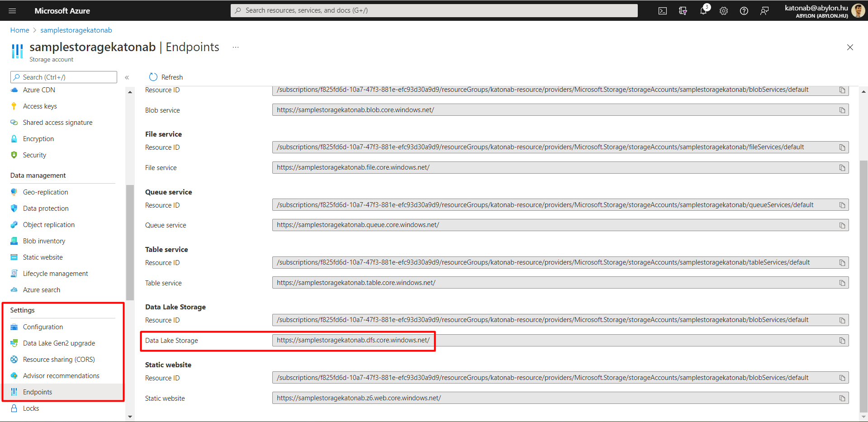Collapse the sidebar with double chevron
The image size is (868, 422).
[127, 77]
